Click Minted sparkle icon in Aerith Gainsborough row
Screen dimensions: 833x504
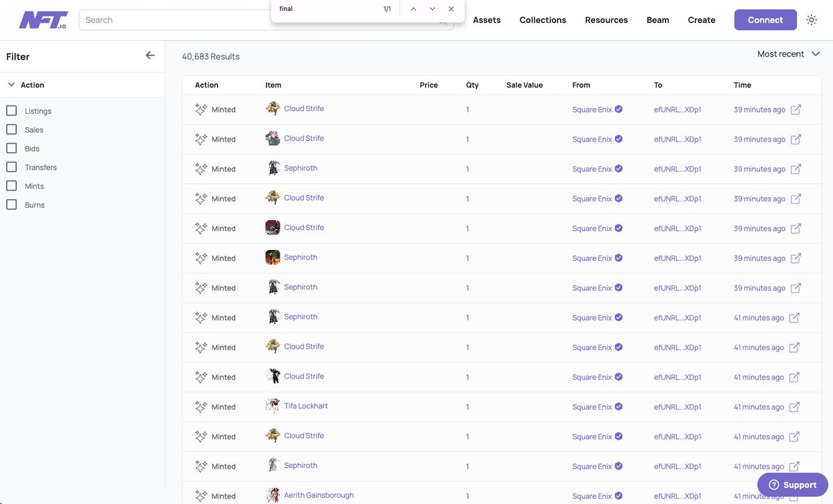[x=201, y=496]
